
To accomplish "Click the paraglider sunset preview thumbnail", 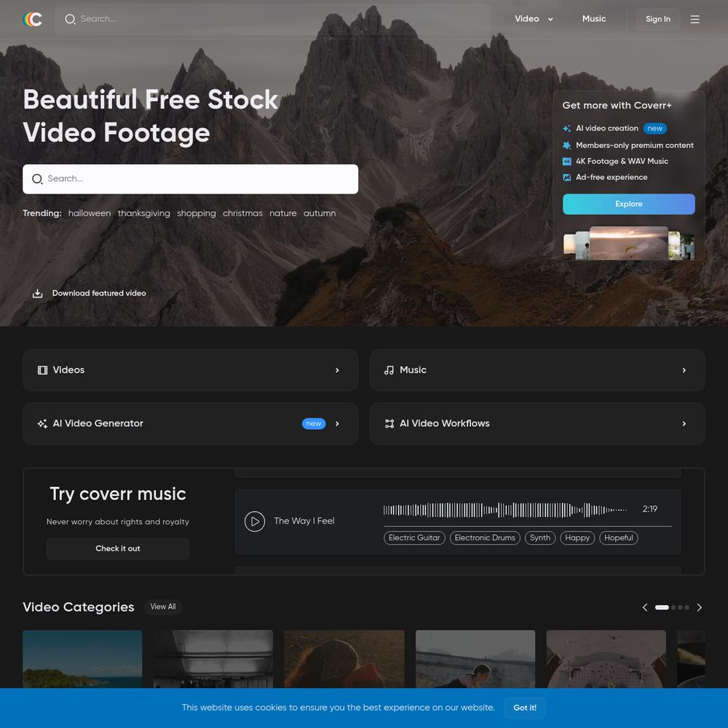I will point(629,243).
